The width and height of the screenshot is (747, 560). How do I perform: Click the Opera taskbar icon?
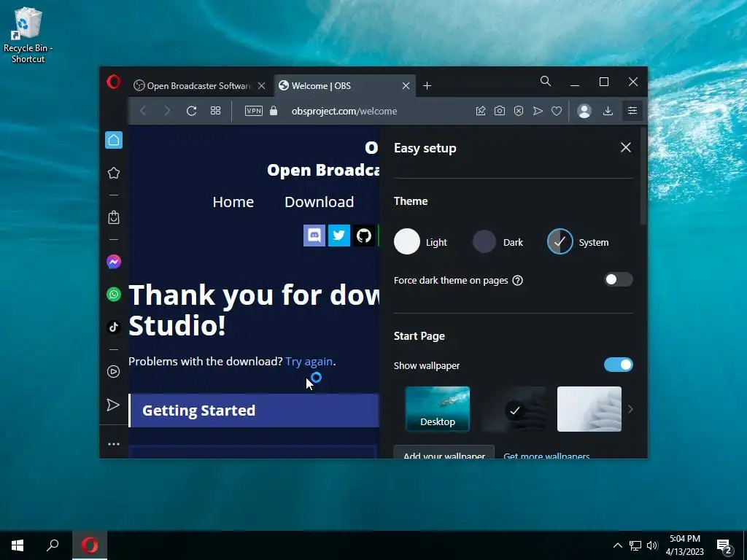click(90, 545)
